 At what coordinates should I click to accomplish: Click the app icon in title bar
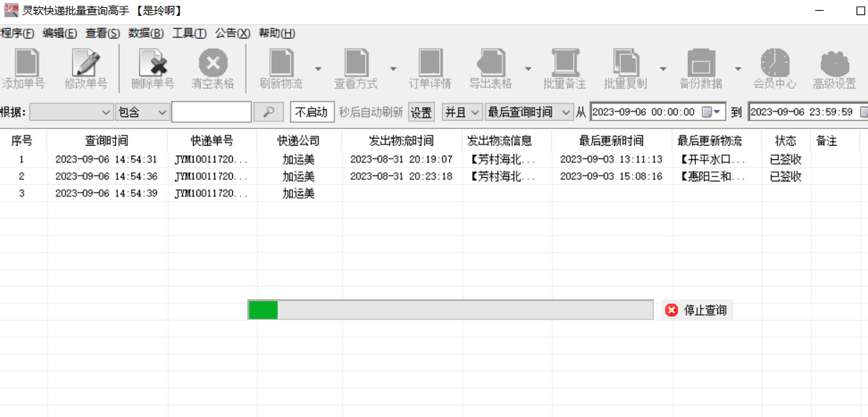click(10, 11)
